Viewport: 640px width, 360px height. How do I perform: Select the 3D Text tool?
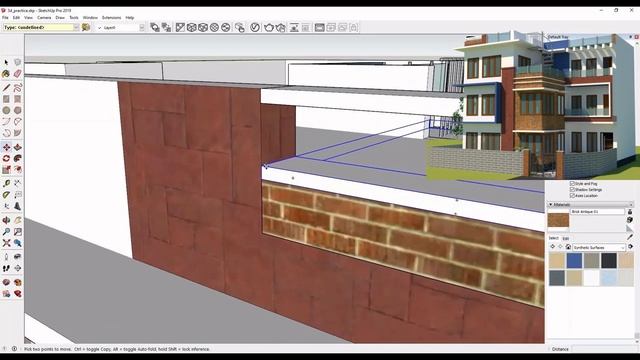pyautogui.click(x=18, y=207)
